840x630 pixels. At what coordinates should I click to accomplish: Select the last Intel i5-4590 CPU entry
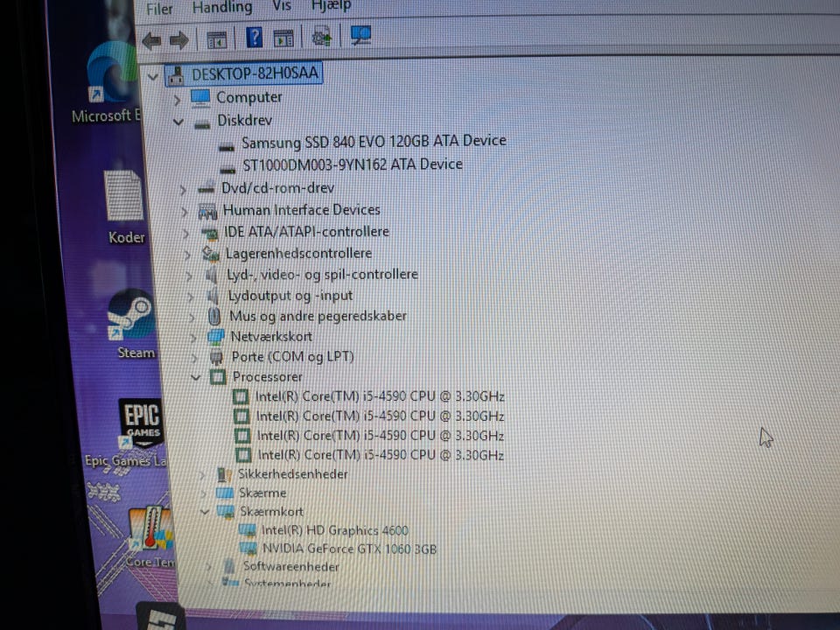381,455
